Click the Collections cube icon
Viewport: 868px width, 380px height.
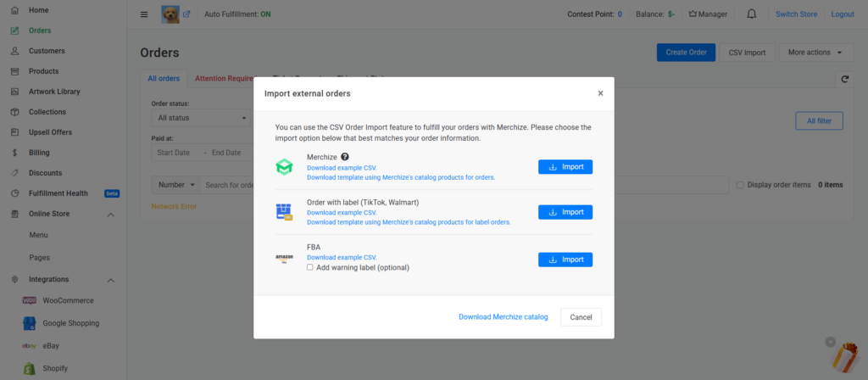tap(15, 112)
